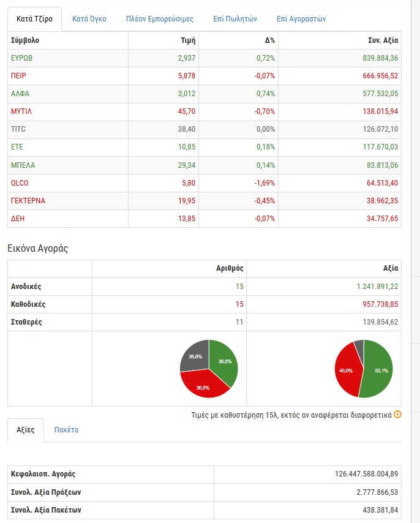Open the ΤΙΤC symbol row

[18, 129]
